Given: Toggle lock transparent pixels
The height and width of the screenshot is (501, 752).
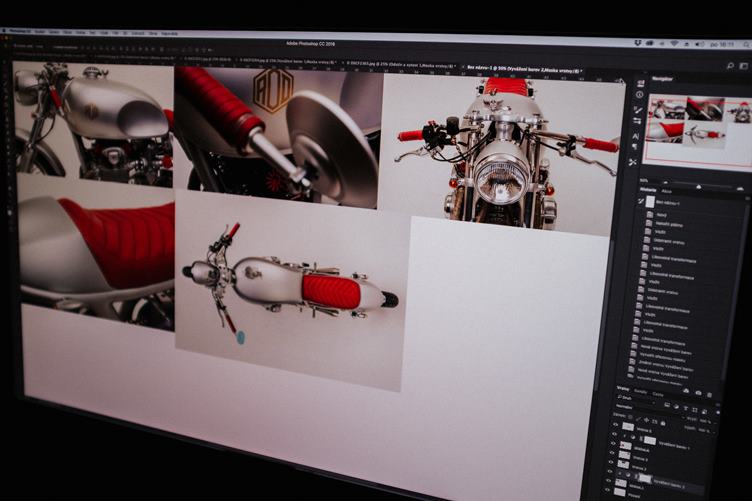Looking at the screenshot, I should pyautogui.click(x=631, y=417).
